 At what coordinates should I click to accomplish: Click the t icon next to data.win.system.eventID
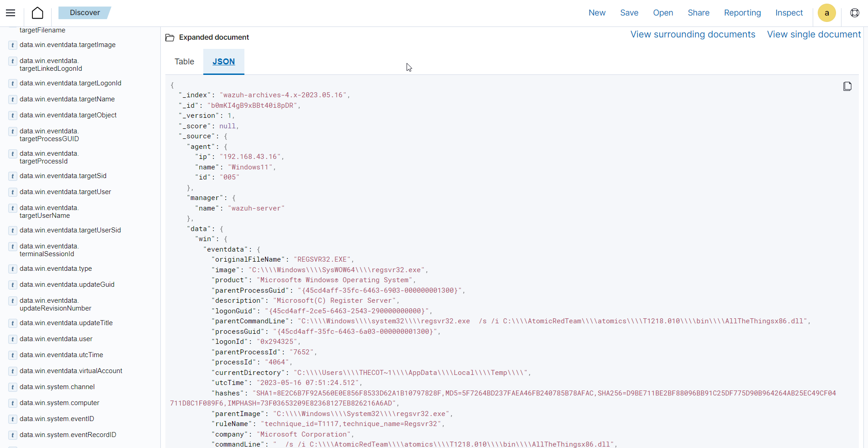(x=12, y=419)
